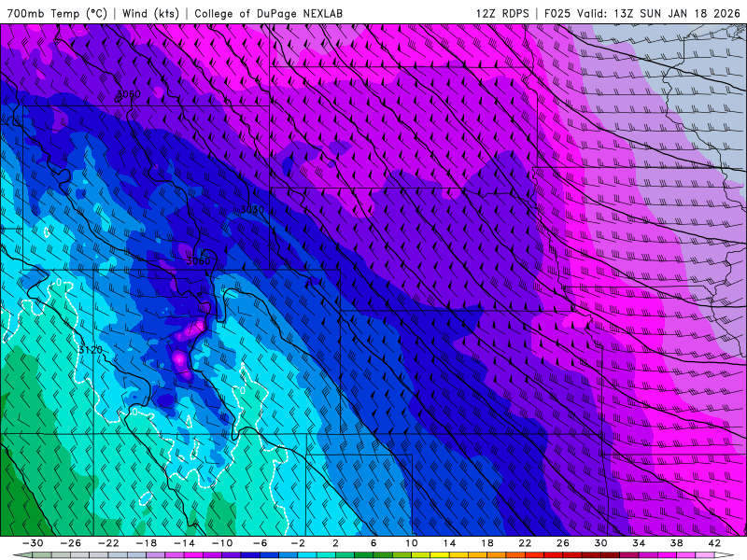Click the 'SUN JAN 18 2026' date text

coord(690,13)
